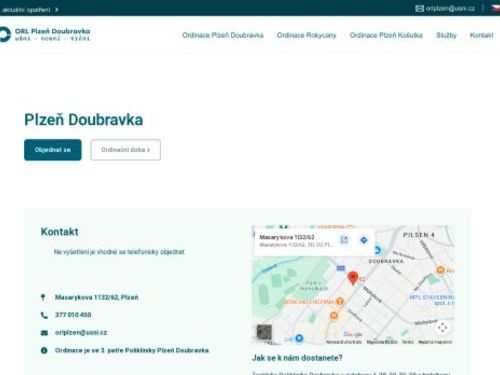Click the location pin icon beside Masarykova address
The height and width of the screenshot is (375, 500).
(43, 297)
